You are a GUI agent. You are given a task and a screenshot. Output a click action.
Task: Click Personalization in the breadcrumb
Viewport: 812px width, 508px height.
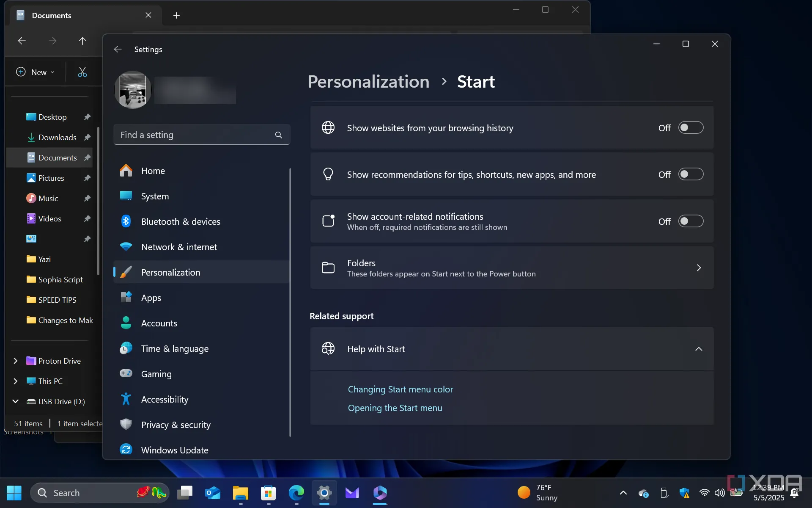click(x=368, y=82)
